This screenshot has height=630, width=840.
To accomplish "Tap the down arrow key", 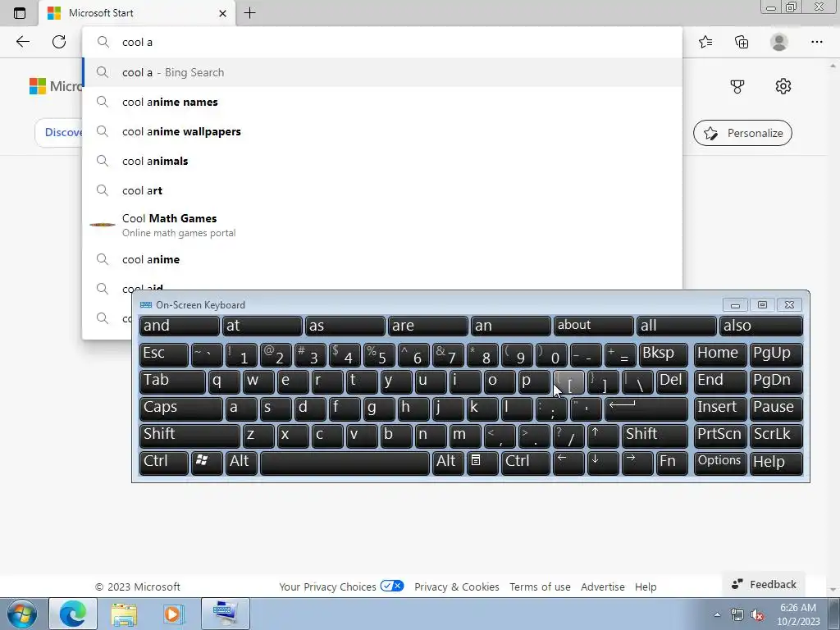I will (603, 462).
